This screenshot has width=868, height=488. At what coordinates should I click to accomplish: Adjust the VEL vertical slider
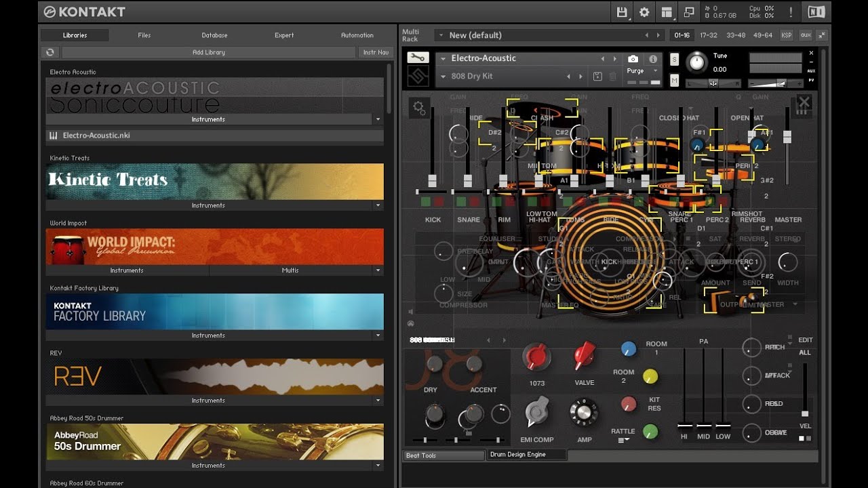[805, 413]
